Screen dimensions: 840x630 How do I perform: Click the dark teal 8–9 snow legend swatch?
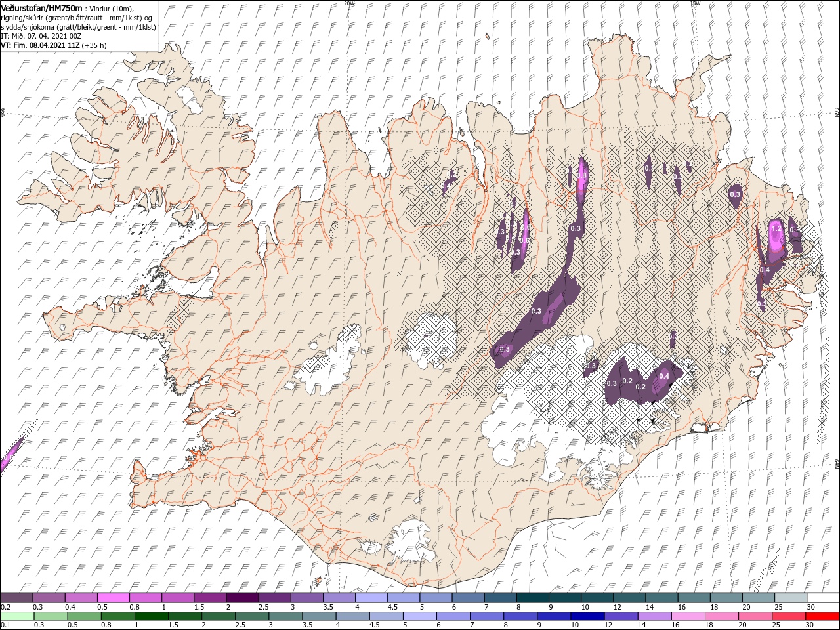coord(532,598)
